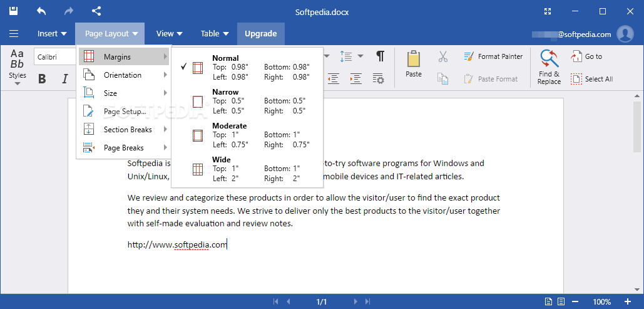Zoom out with minus button
This screenshot has height=309, width=644.
[x=575, y=301]
